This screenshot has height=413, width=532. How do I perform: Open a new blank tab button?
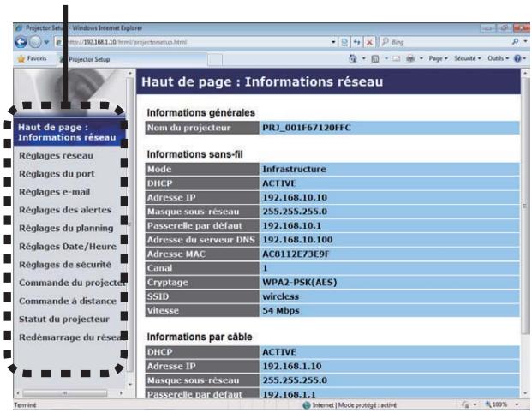(215, 60)
